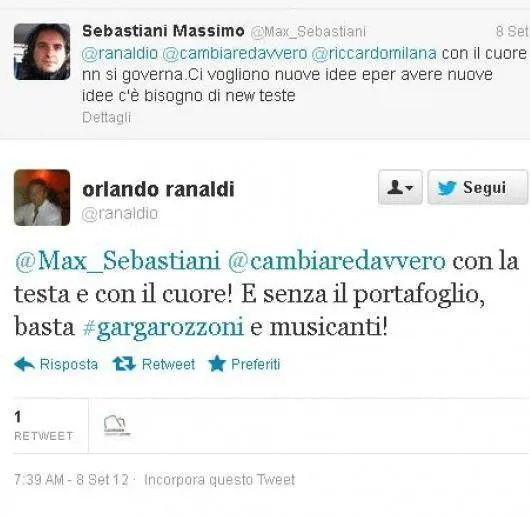The width and height of the screenshot is (530, 516).
Task: Open @cambiaredavvero mention in main tweet
Action: [x=337, y=261]
